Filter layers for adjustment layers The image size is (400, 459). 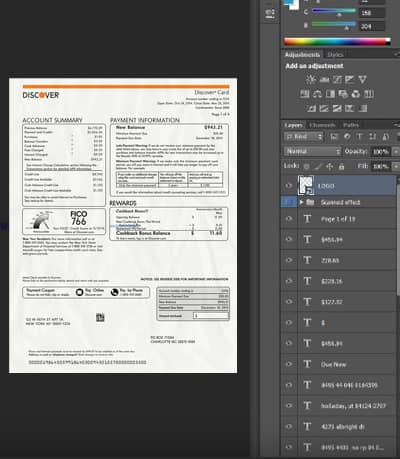[347, 136]
